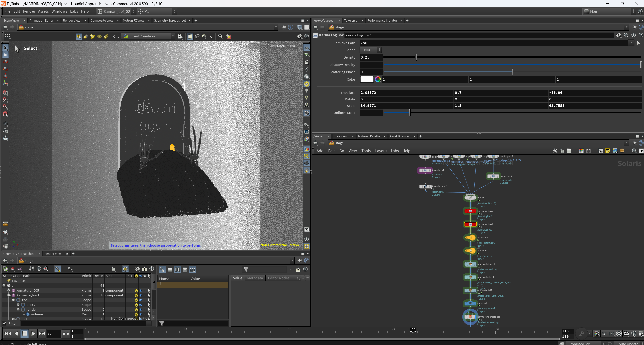The width and height of the screenshot is (644, 345).
Task: Toggle activation for Armature_005 prim
Action: (x=136, y=291)
